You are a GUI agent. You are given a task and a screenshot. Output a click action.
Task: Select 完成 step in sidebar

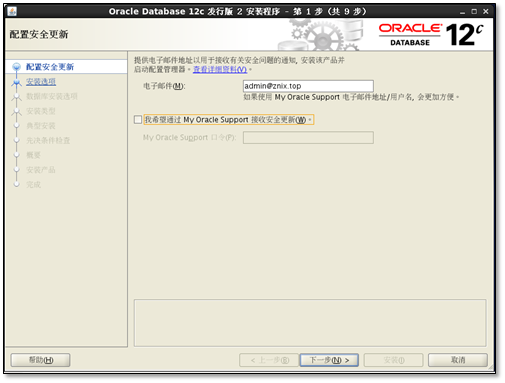tap(33, 184)
